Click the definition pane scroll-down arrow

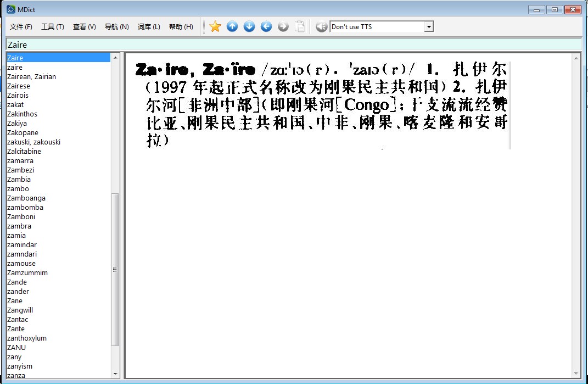point(576,374)
